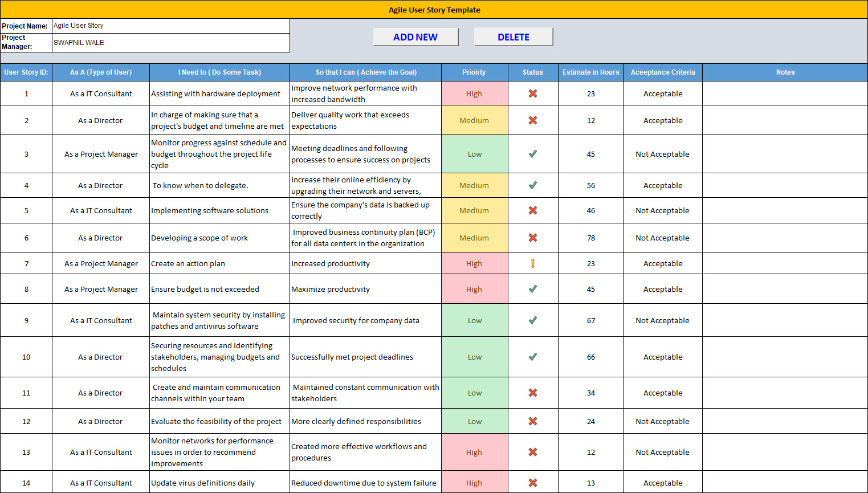This screenshot has height=493, width=868.
Task: Click the As a Project Manager cell in story 3
Action: [x=100, y=153]
